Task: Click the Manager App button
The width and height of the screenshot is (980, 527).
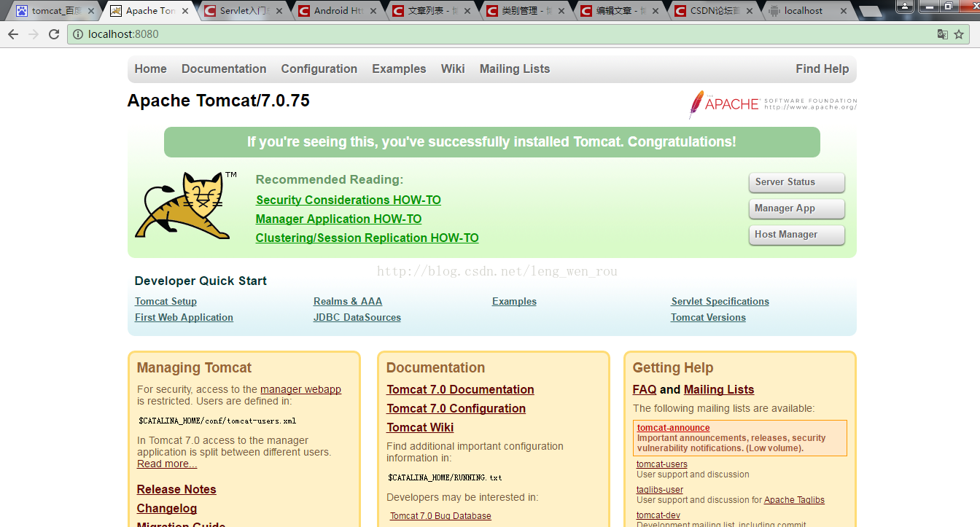Action: pyautogui.click(x=796, y=208)
